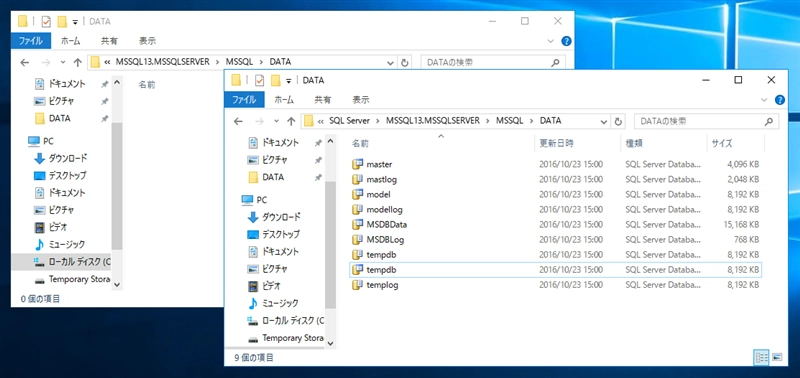The width and height of the screenshot is (800, 378).
Task: Open quick access toolbar dropdown in front window
Action: pos(288,81)
